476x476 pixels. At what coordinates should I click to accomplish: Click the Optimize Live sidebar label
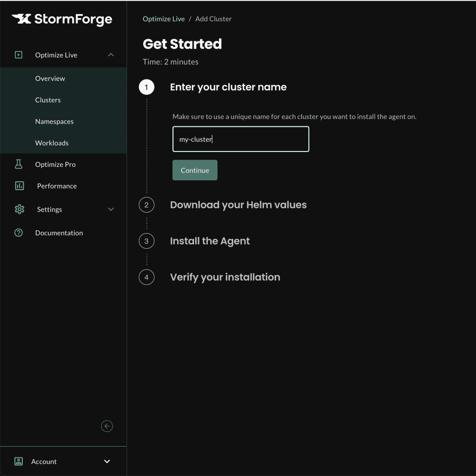tap(56, 55)
